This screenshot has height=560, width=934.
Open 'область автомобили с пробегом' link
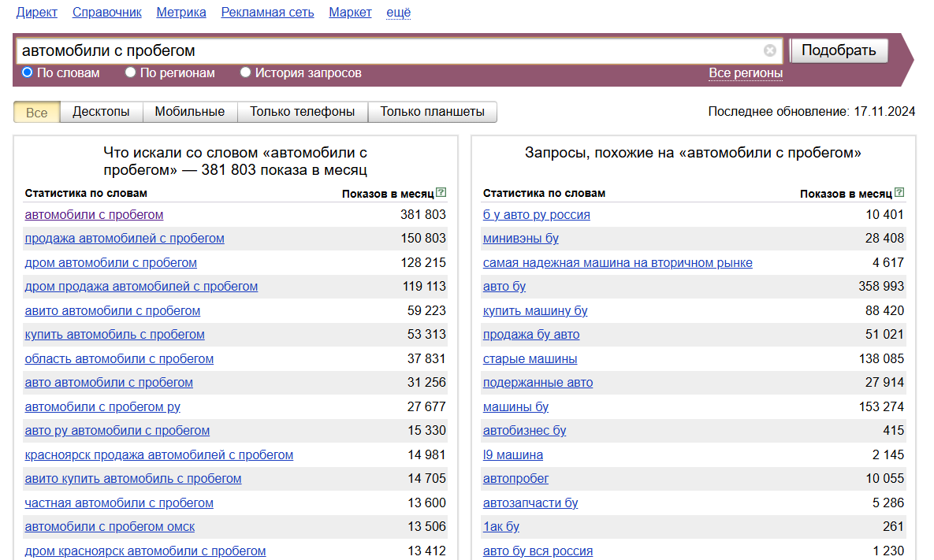(x=119, y=359)
